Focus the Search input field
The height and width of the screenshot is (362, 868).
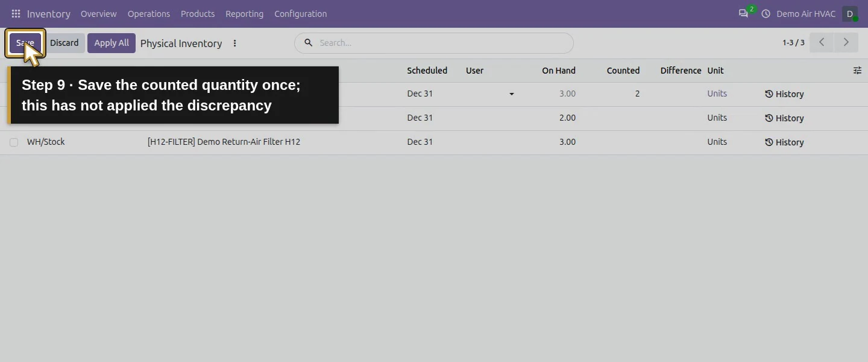coord(434,43)
